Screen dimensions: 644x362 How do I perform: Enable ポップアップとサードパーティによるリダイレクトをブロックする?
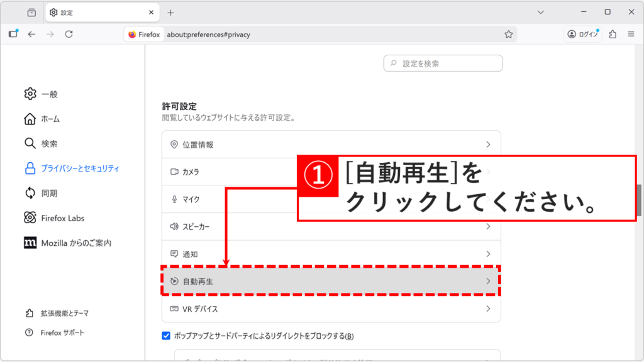click(165, 337)
